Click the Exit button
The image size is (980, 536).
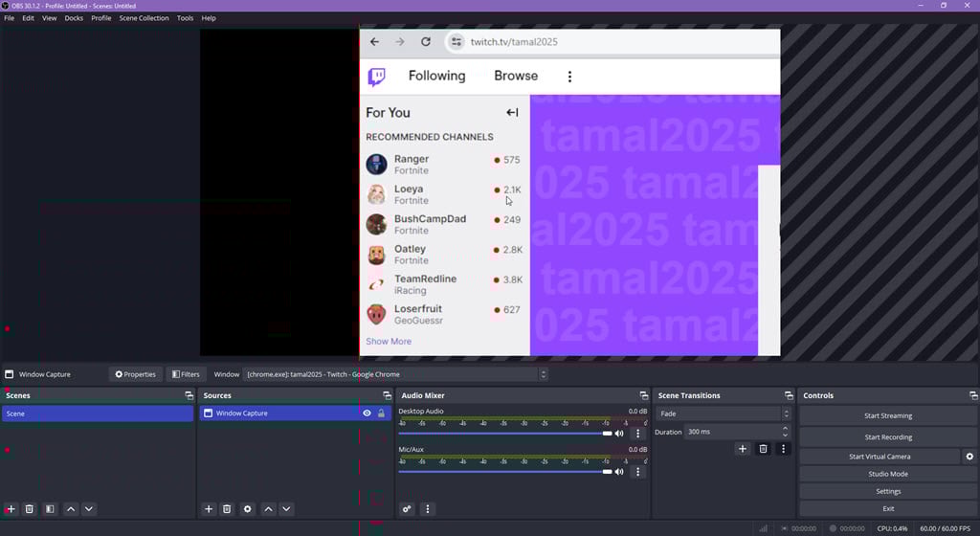[888, 508]
